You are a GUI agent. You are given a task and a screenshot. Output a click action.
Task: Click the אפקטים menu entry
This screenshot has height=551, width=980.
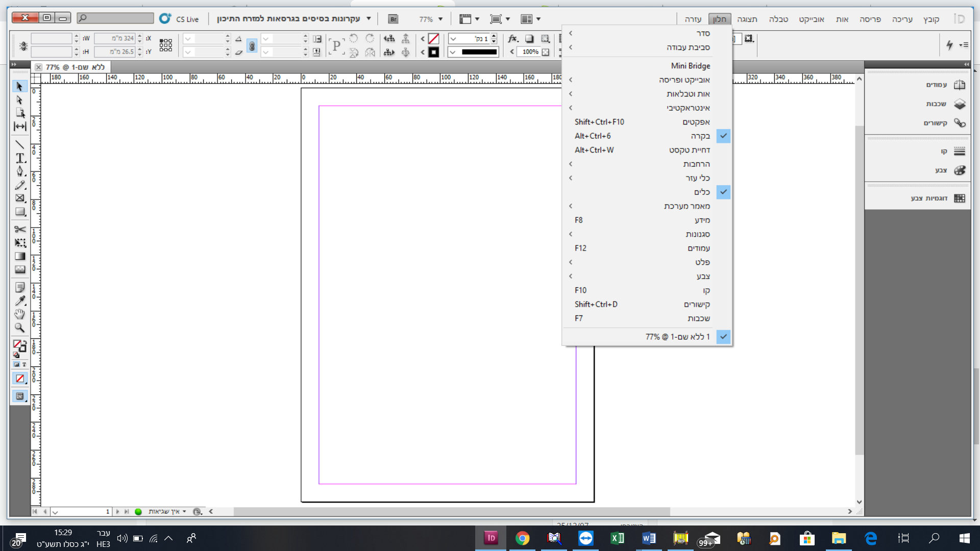pyautogui.click(x=696, y=122)
